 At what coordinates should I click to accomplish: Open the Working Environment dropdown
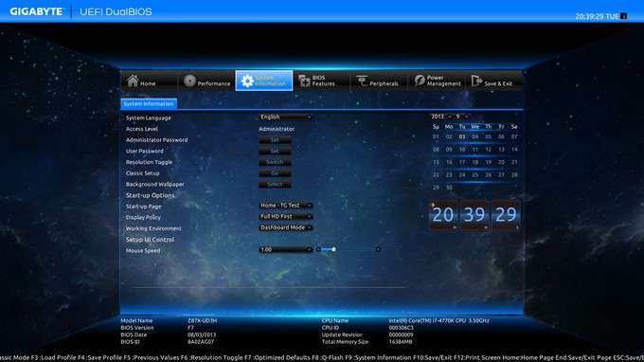click(285, 227)
